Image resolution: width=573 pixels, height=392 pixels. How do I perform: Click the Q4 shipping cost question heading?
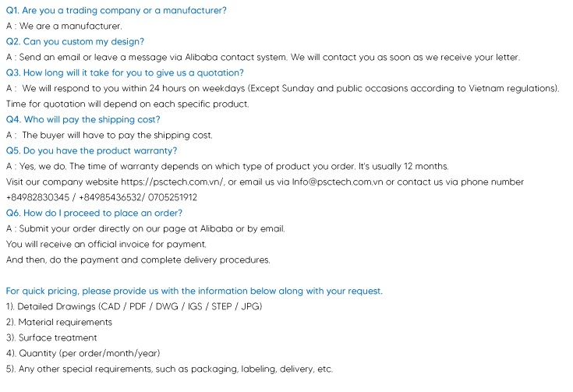pos(83,120)
